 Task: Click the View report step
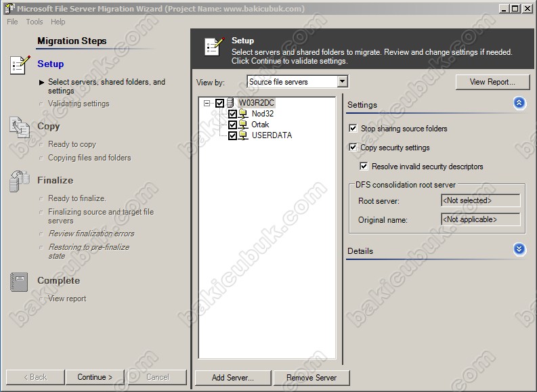click(67, 299)
